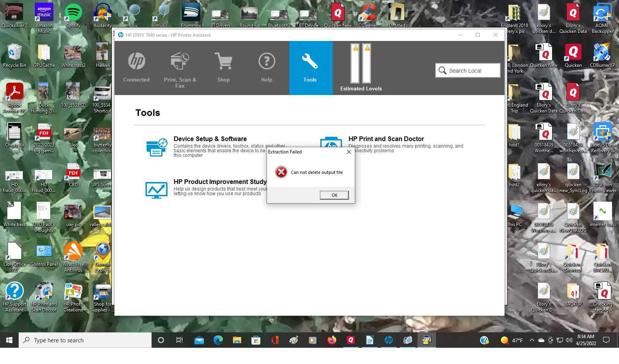The width and height of the screenshot is (619, 364).
Task: Click the Search Local magnifying glass
Action: pyautogui.click(x=443, y=70)
